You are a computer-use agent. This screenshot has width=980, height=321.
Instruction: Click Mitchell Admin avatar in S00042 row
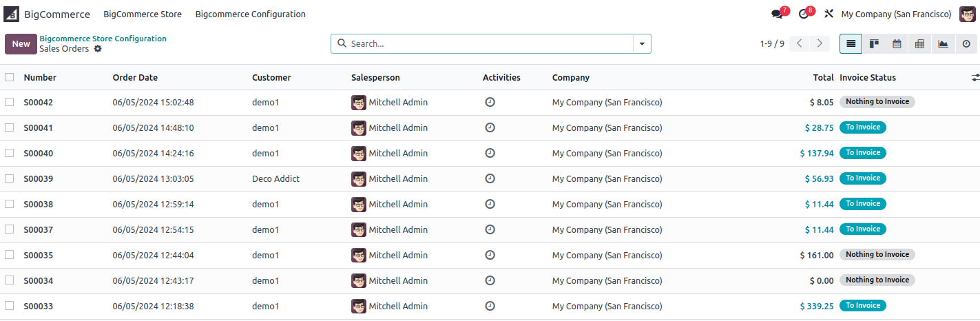358,103
